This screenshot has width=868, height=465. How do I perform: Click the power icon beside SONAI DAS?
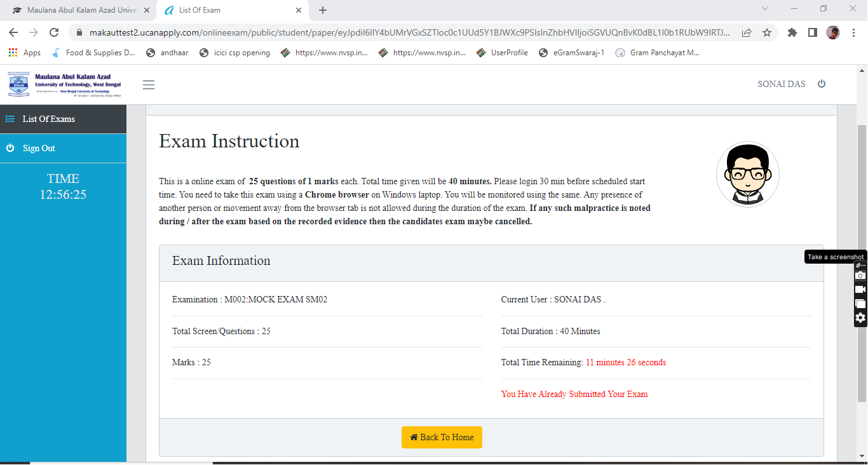(822, 84)
